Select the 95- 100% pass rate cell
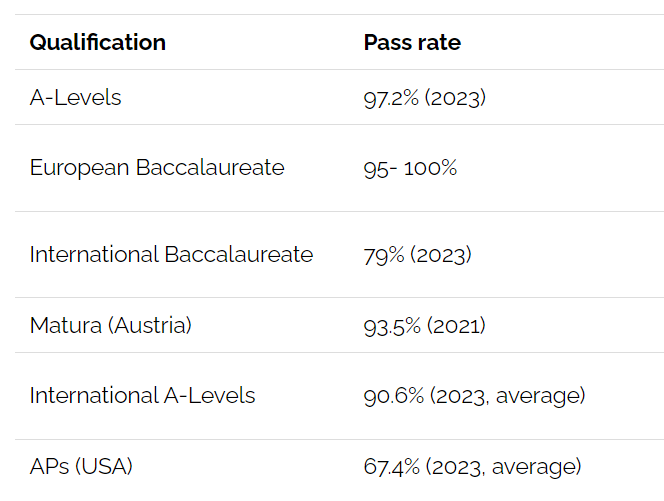The width and height of the screenshot is (664, 501). click(x=410, y=168)
